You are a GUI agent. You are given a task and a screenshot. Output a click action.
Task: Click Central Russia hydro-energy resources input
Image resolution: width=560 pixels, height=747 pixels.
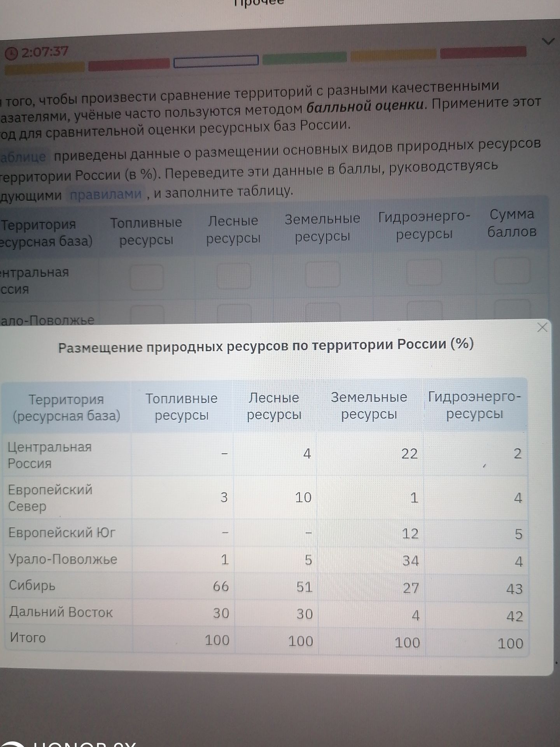(x=423, y=272)
